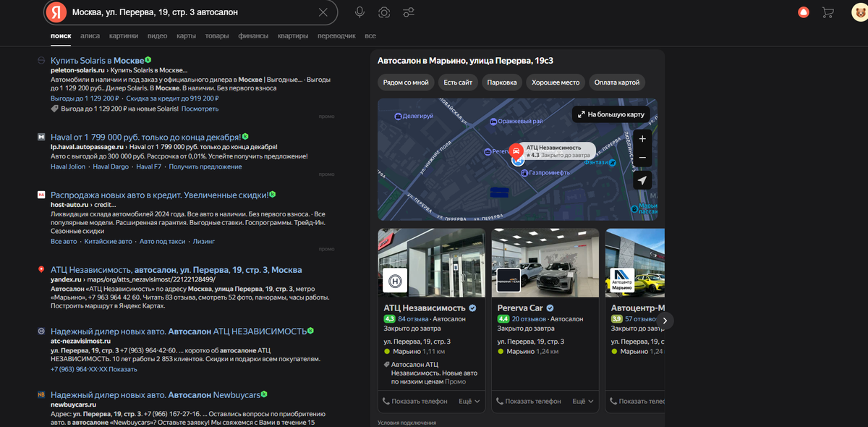868x427 pixels.
Task: Open the Pererva Car photo thumbnail
Action: [545, 262]
